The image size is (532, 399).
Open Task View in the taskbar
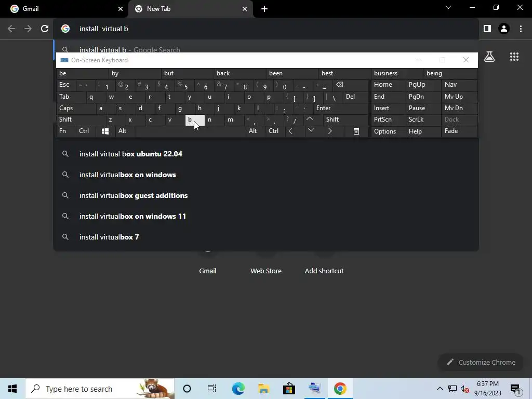[x=212, y=389]
